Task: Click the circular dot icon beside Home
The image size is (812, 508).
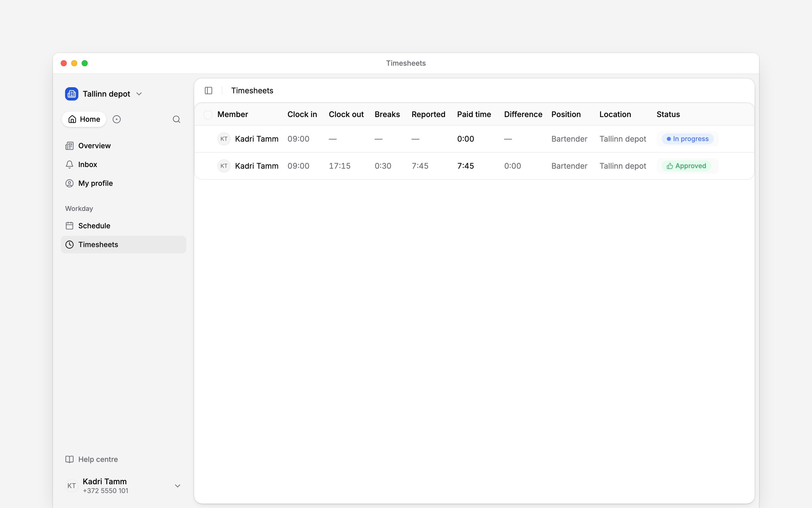Action: point(116,119)
